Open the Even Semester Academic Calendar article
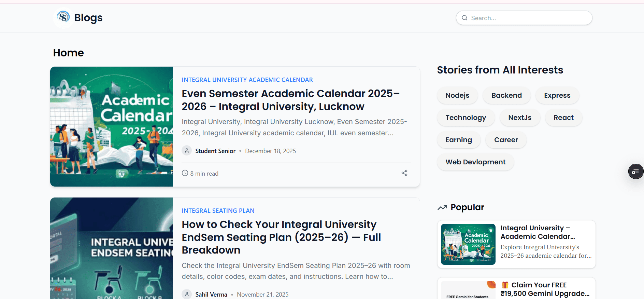Viewport: 644px width, 299px height. point(291,100)
